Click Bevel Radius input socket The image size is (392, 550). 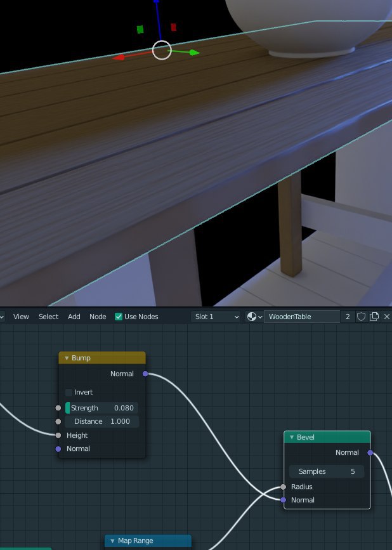(x=284, y=487)
